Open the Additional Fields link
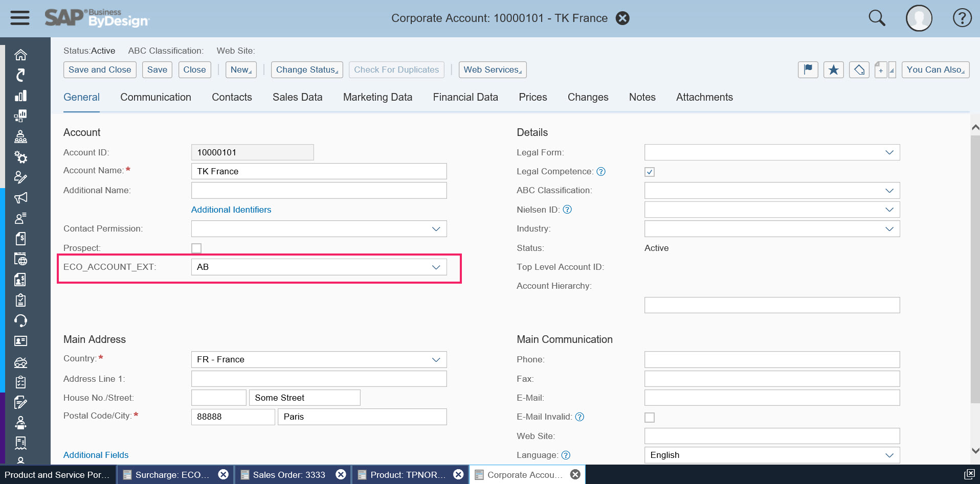 coord(96,455)
